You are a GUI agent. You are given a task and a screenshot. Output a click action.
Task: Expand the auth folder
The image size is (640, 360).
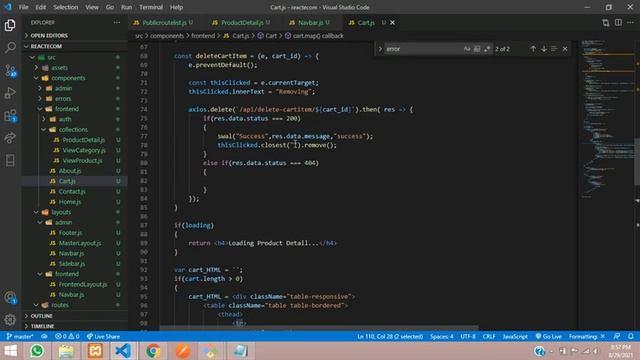(x=65, y=119)
